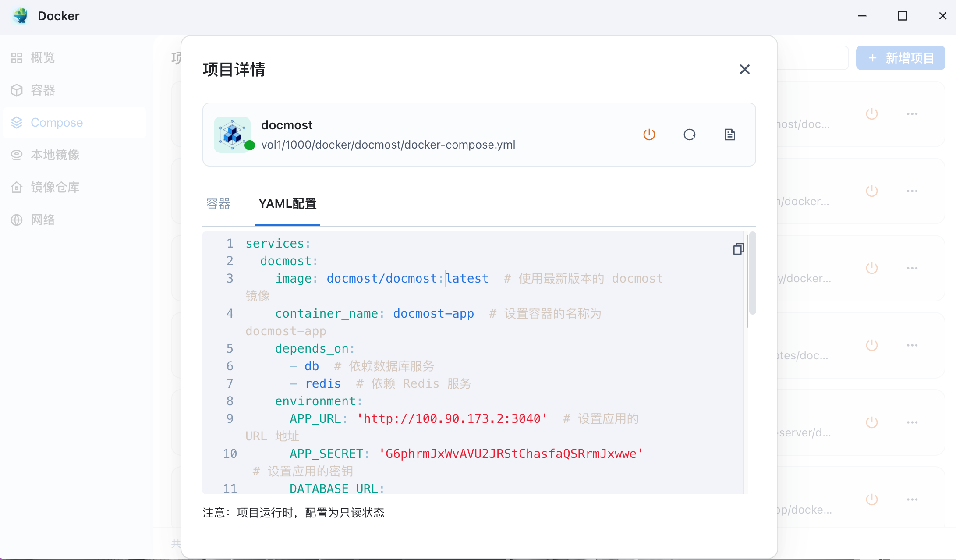Click 'redis' dependency on line 7
The width and height of the screenshot is (956, 560).
[323, 384]
